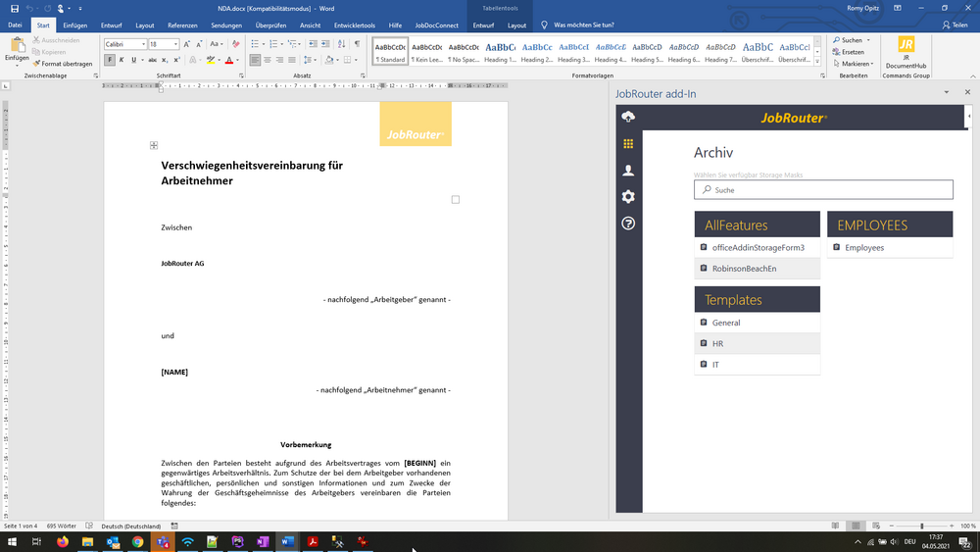Open RobinsonBeachEn storage mask
The height and width of the screenshot is (552, 980).
click(x=757, y=269)
